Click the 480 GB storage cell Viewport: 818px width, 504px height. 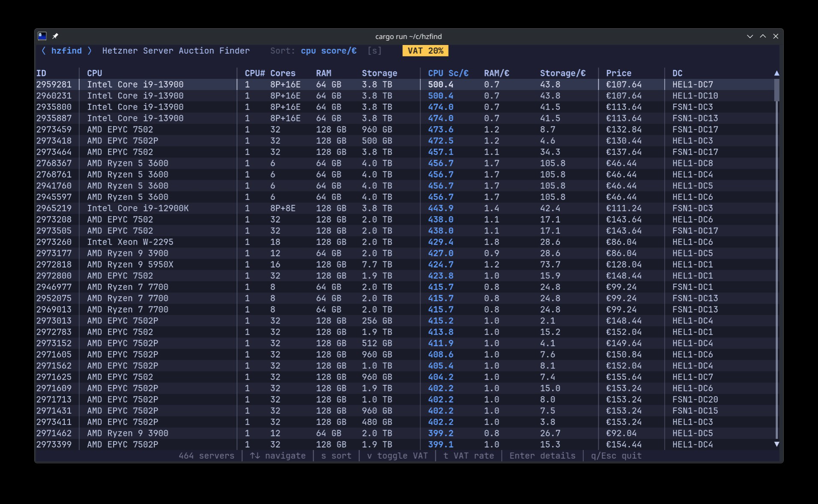[377, 422]
